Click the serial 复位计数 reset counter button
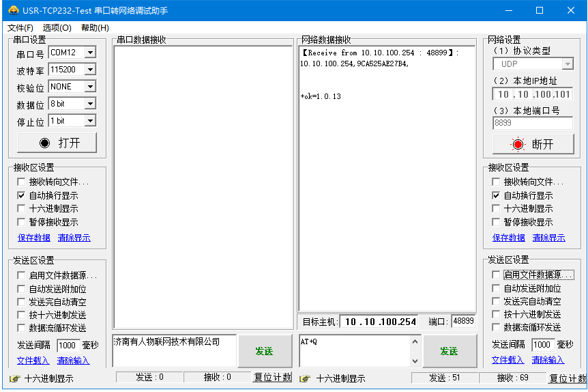Screen dimensions: 588x392 [272, 377]
